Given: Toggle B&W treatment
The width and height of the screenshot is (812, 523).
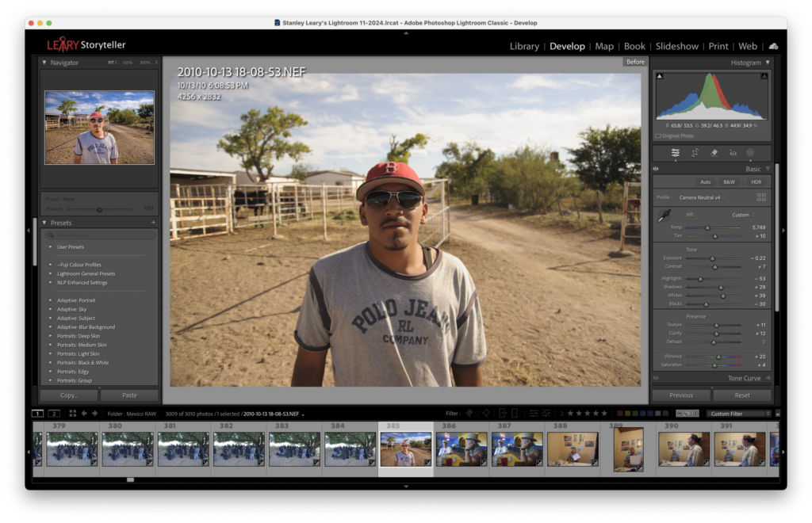Looking at the screenshot, I should [730, 182].
